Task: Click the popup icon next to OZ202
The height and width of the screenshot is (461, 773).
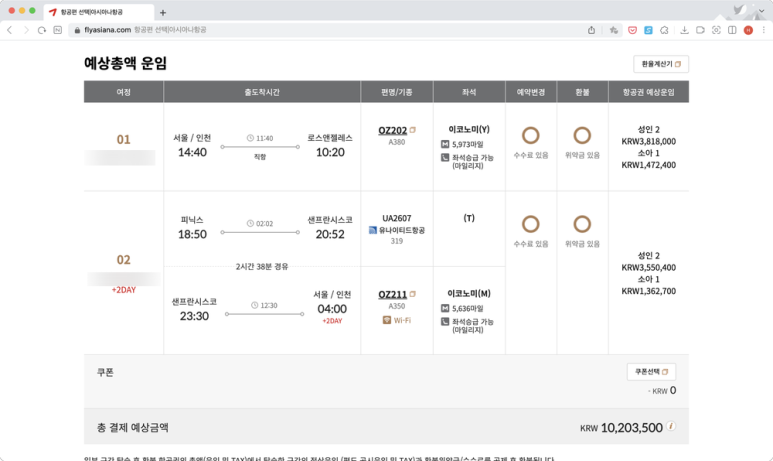Action: (x=413, y=130)
